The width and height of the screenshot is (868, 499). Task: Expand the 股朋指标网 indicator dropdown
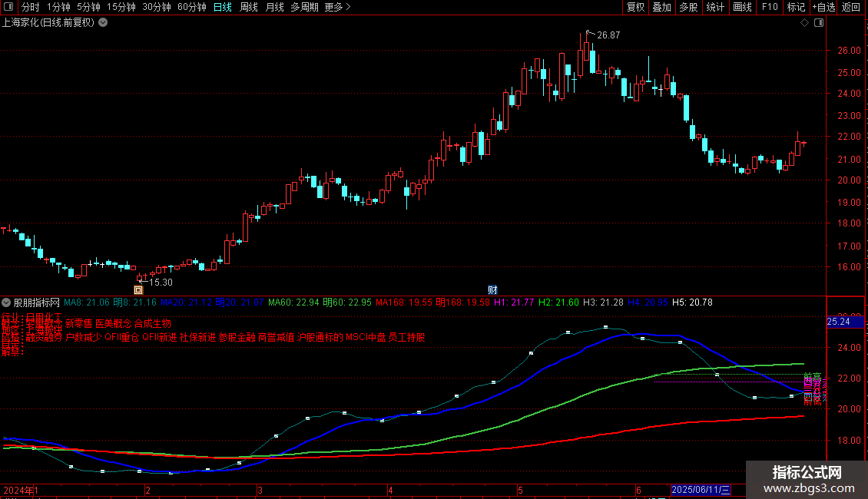tap(6, 302)
